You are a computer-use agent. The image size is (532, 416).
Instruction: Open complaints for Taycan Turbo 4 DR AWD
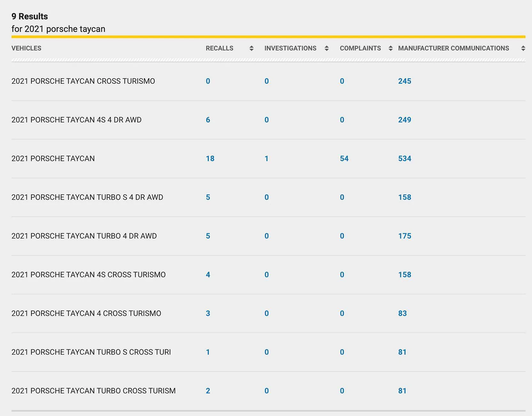point(342,236)
